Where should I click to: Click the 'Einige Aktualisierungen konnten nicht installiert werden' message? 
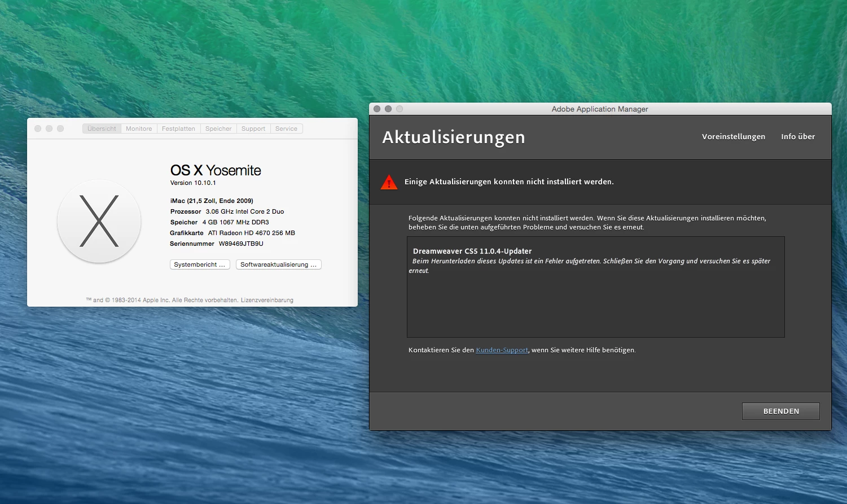[509, 182]
